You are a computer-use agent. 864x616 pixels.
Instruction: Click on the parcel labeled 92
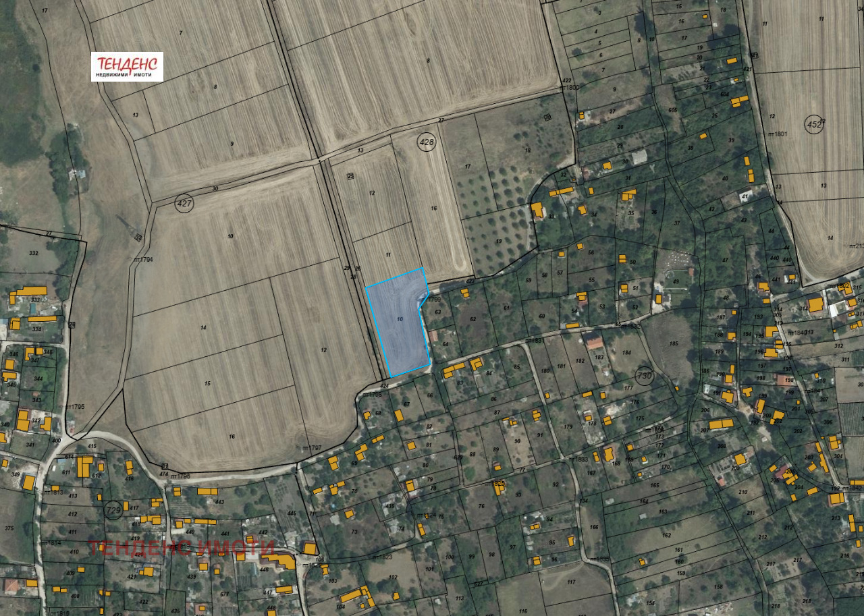pos(555,484)
